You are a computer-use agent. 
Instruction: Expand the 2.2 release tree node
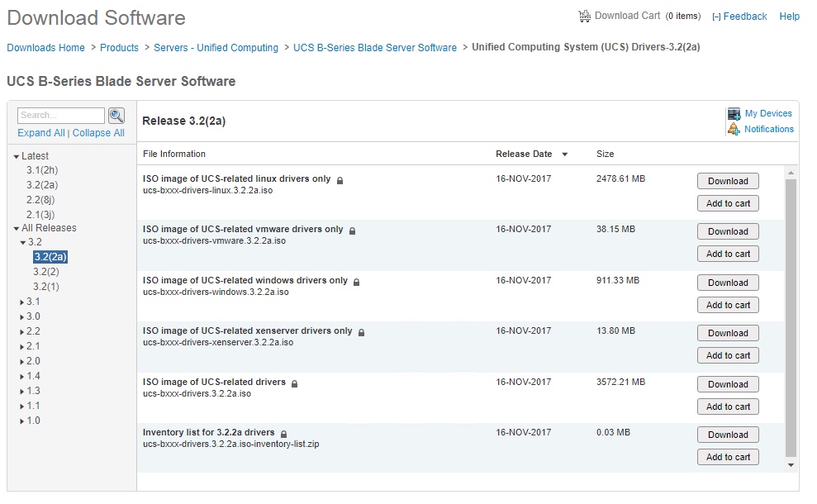[21, 332]
